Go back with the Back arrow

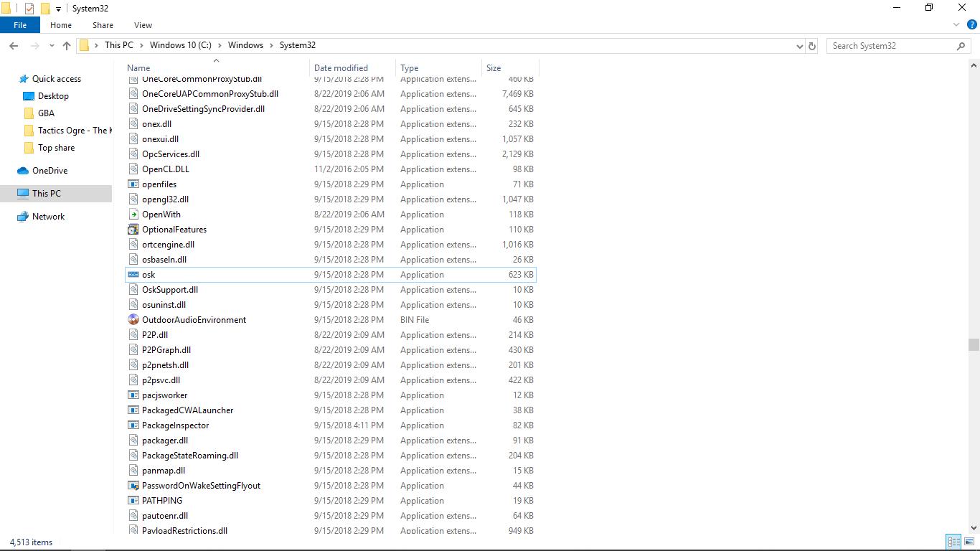tap(14, 46)
